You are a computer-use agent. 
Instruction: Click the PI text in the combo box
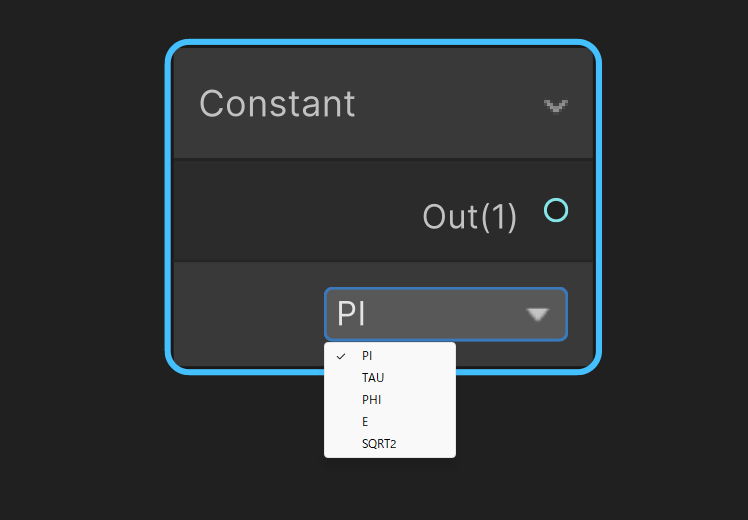351,314
